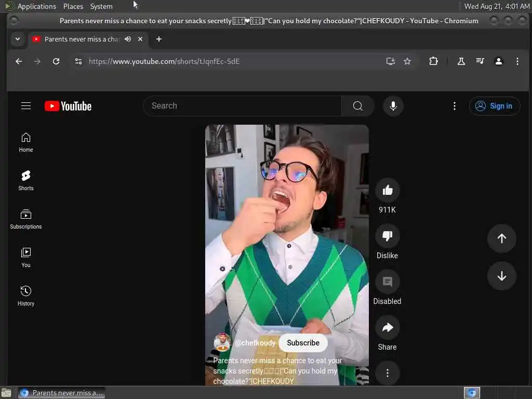Open the video description text
532x399 pixels.
pos(277,371)
